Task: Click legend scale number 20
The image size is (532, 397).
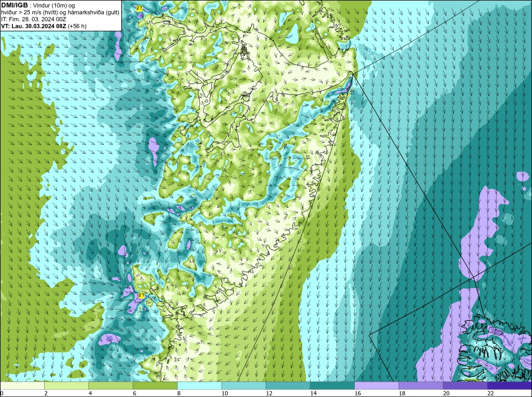Action: pyautogui.click(x=446, y=393)
